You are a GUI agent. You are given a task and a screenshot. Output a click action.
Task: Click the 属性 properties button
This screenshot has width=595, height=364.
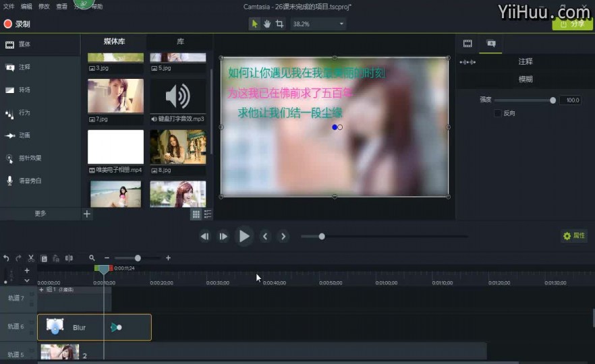tap(575, 236)
